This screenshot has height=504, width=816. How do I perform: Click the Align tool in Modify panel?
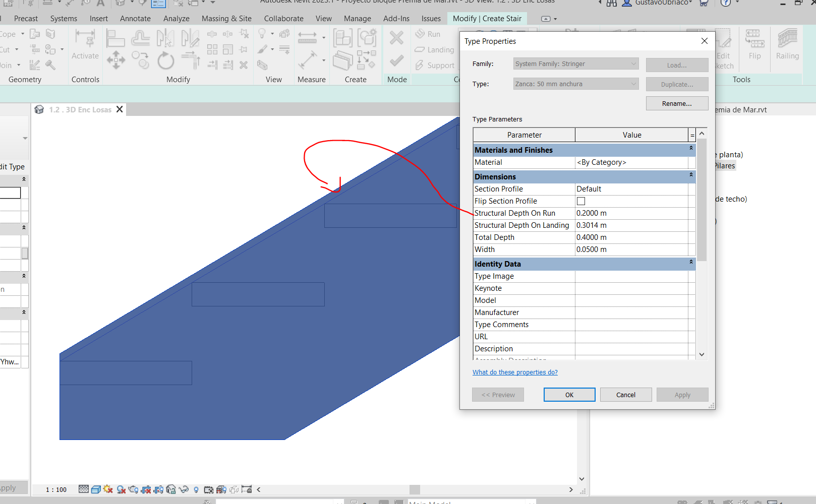[x=115, y=38]
